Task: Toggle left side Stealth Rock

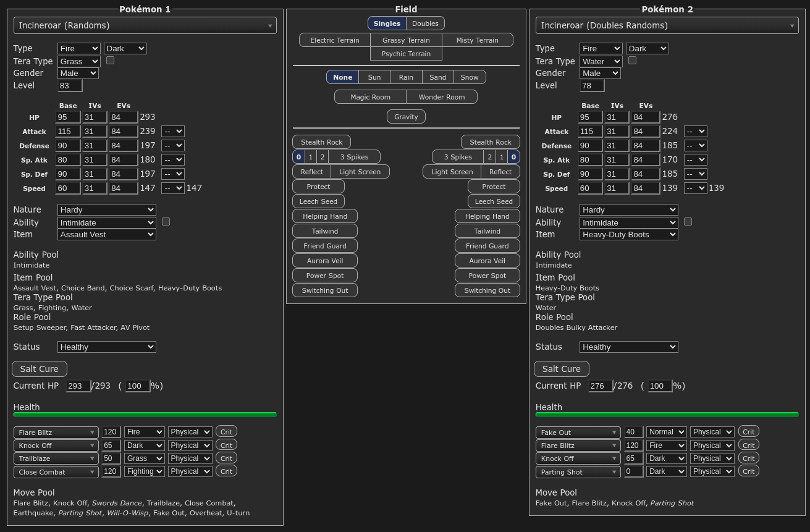Action: pyautogui.click(x=321, y=142)
